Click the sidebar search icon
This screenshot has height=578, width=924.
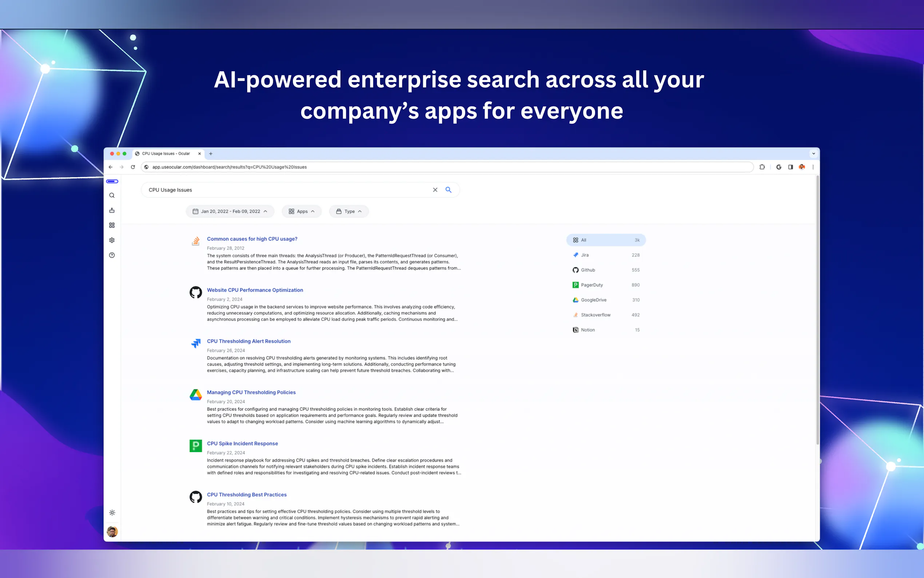pyautogui.click(x=112, y=195)
